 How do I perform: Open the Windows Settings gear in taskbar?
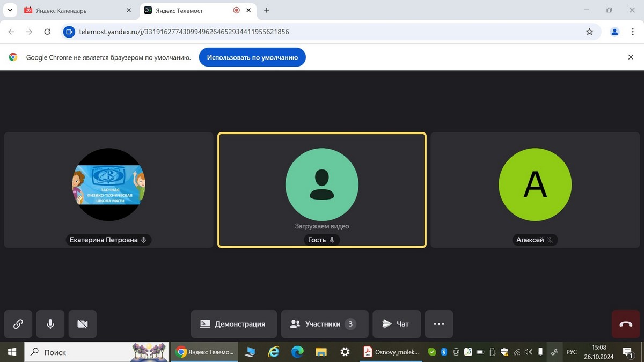coord(345,352)
